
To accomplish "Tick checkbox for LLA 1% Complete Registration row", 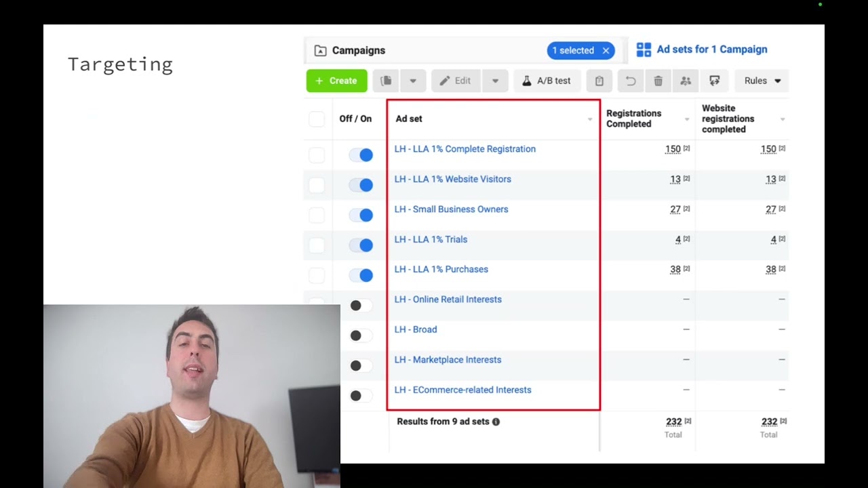I will click(x=317, y=155).
